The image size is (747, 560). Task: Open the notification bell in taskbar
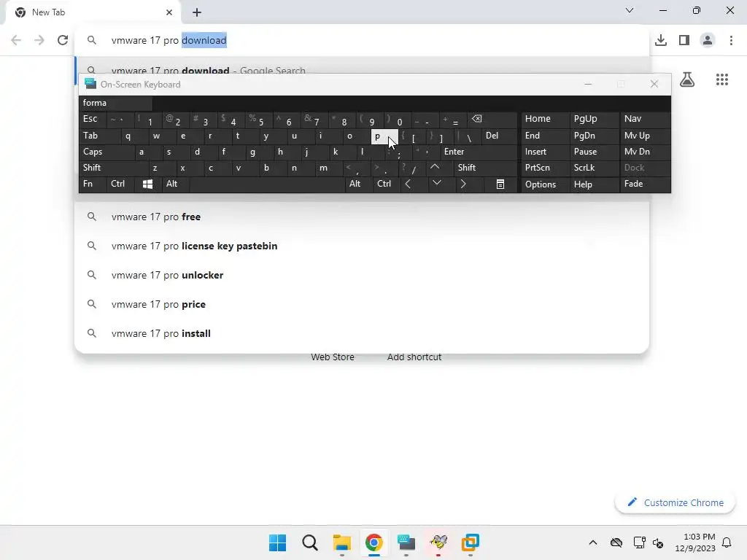pyautogui.click(x=727, y=542)
